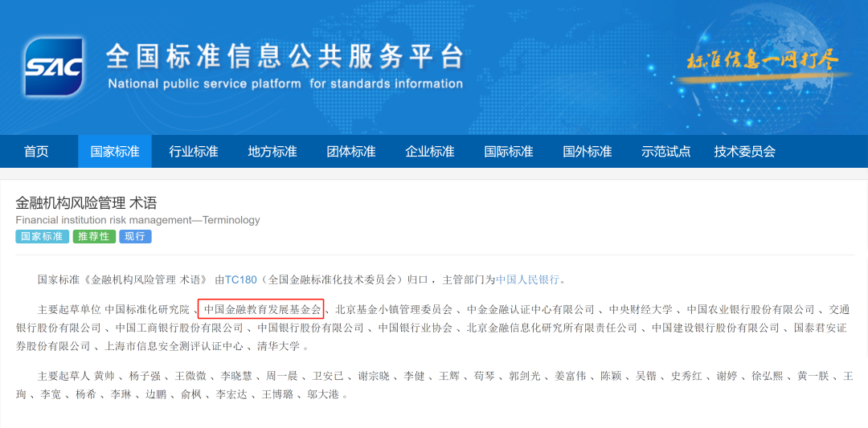Click the highlighted 中国金融教育发展基金会 text
The width and height of the screenshot is (868, 428).
click(x=261, y=309)
